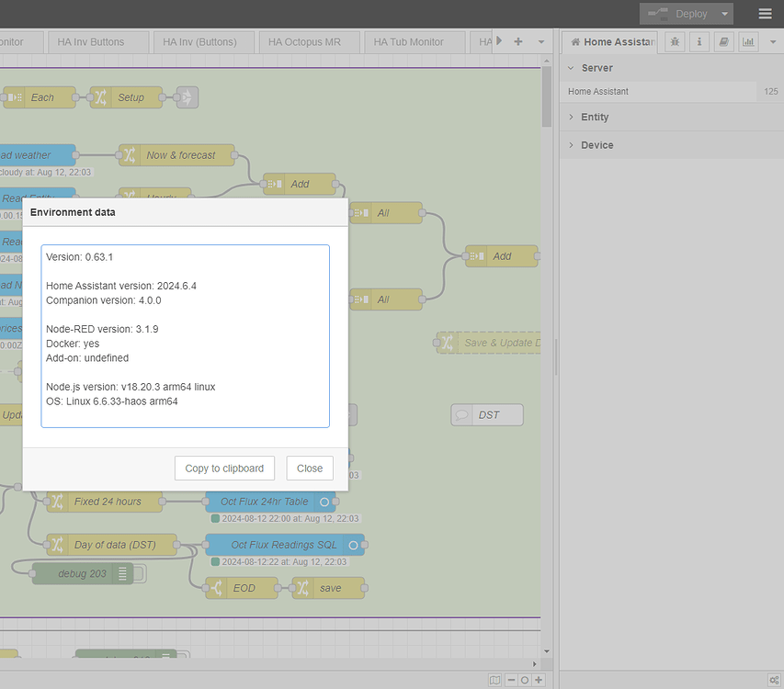This screenshot has width=784, height=689.
Task: Click the link out node after Setup
Action: point(187,97)
